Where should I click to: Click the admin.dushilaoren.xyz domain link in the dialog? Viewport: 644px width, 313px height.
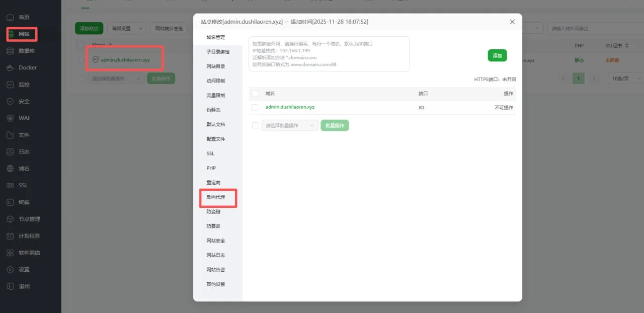[290, 107]
